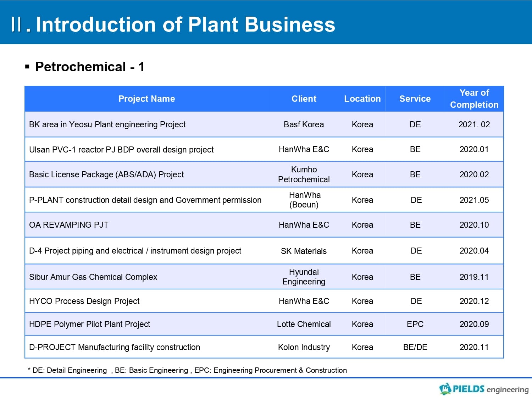Click the 'Client' column header
The width and height of the screenshot is (532, 399).
[x=304, y=99]
